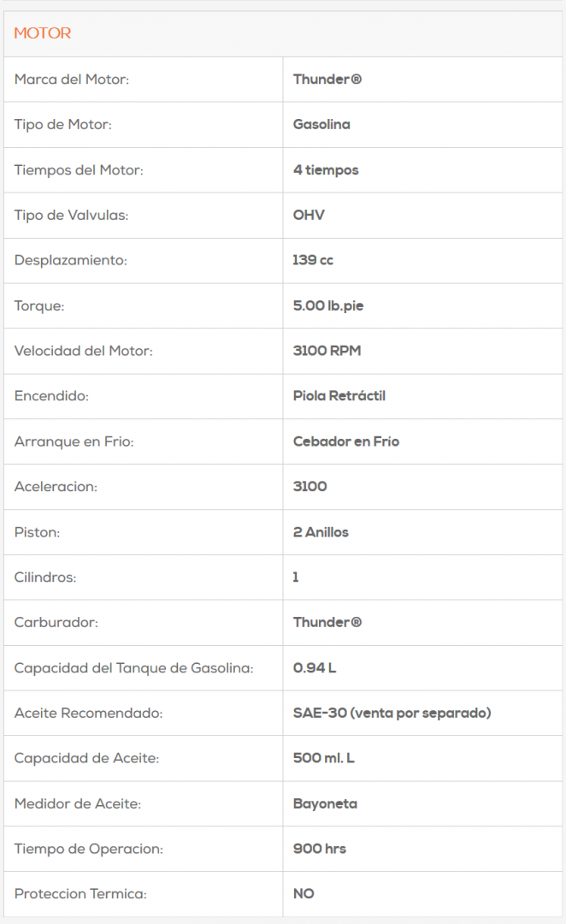Click the 'Arranque en Frio:' label
566x924 pixels.
pos(74,441)
